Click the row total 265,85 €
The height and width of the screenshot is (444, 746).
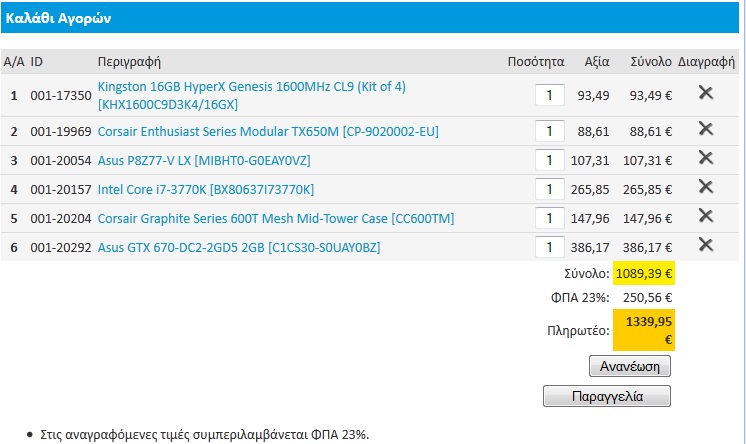point(648,189)
